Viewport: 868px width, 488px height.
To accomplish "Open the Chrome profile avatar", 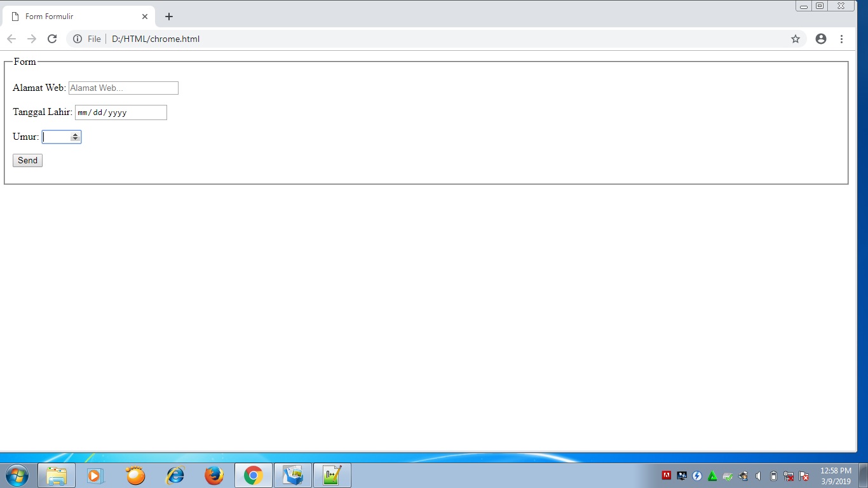I will [x=820, y=38].
